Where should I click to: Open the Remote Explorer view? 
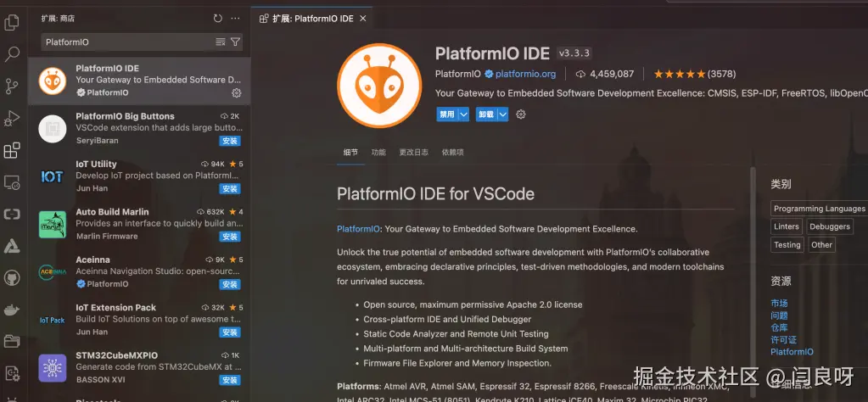[12, 182]
